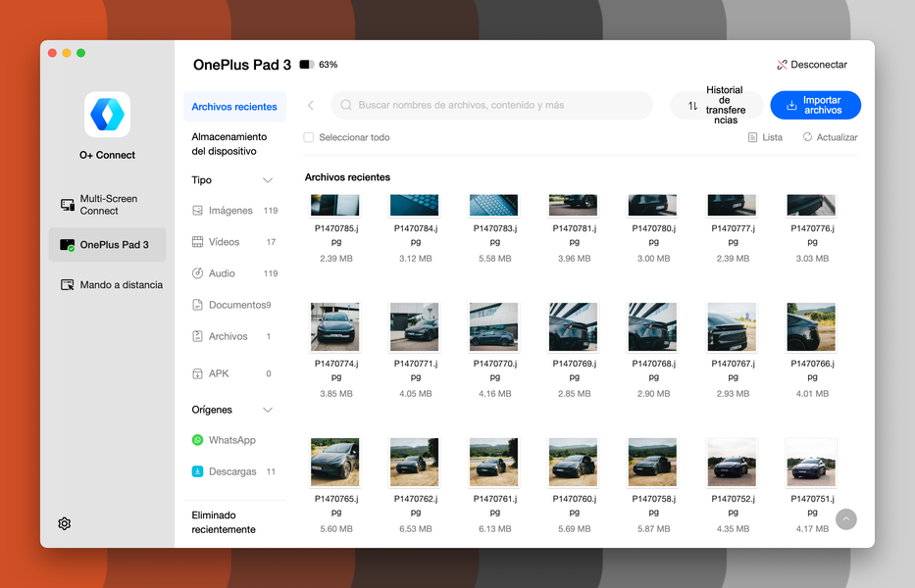
Task: Click the search magnifier icon
Action: point(346,105)
